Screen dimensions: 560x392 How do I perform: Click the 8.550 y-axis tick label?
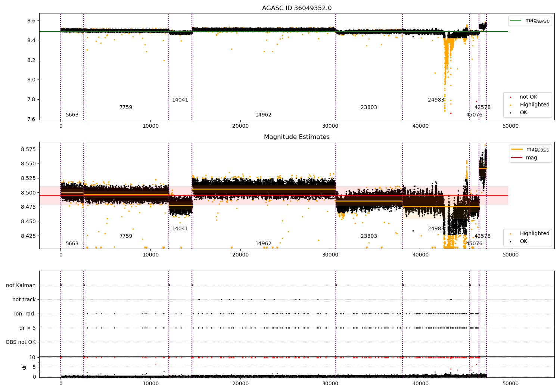tap(28, 164)
